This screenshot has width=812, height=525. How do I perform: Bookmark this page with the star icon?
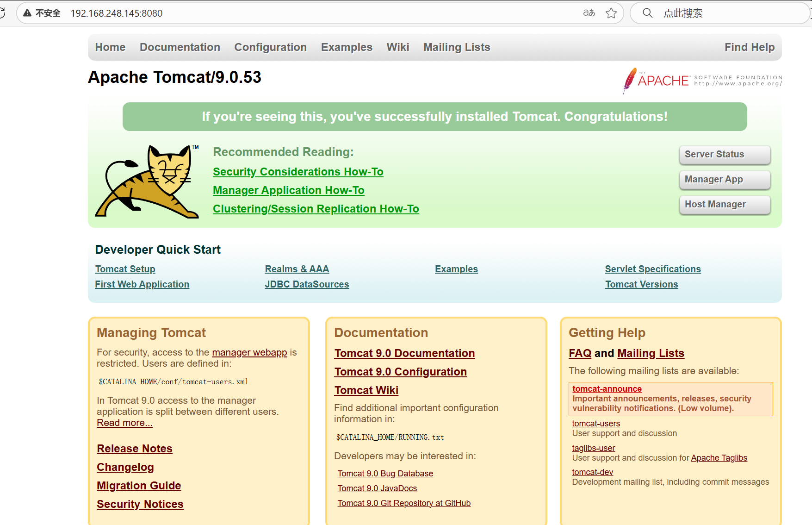point(611,13)
